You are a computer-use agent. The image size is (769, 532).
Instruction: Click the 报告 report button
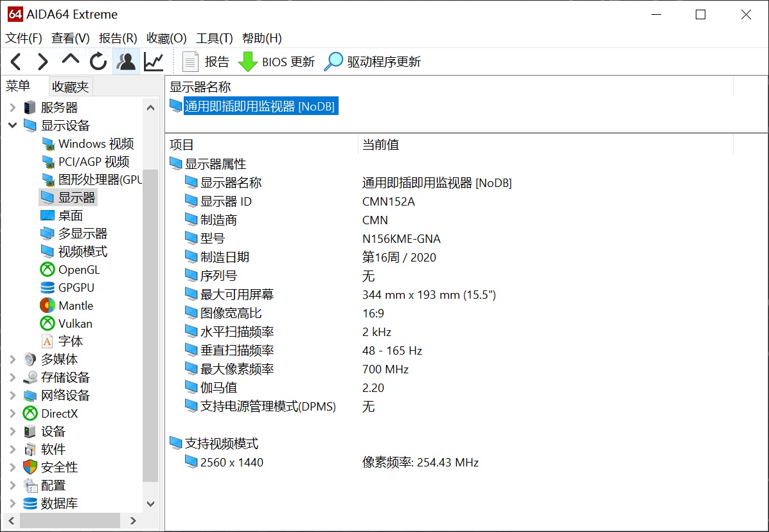(206, 62)
